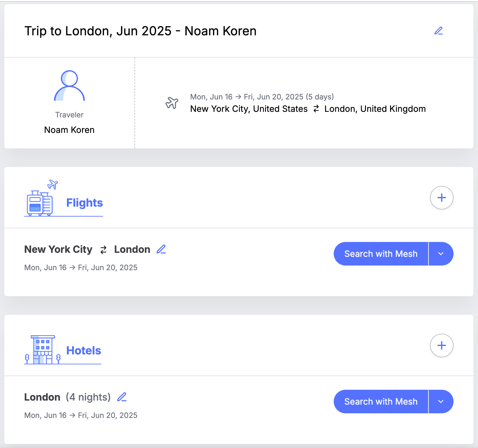Viewport: 478px width, 448px height.
Task: Edit the New York City–London flight
Action: pyautogui.click(x=161, y=249)
